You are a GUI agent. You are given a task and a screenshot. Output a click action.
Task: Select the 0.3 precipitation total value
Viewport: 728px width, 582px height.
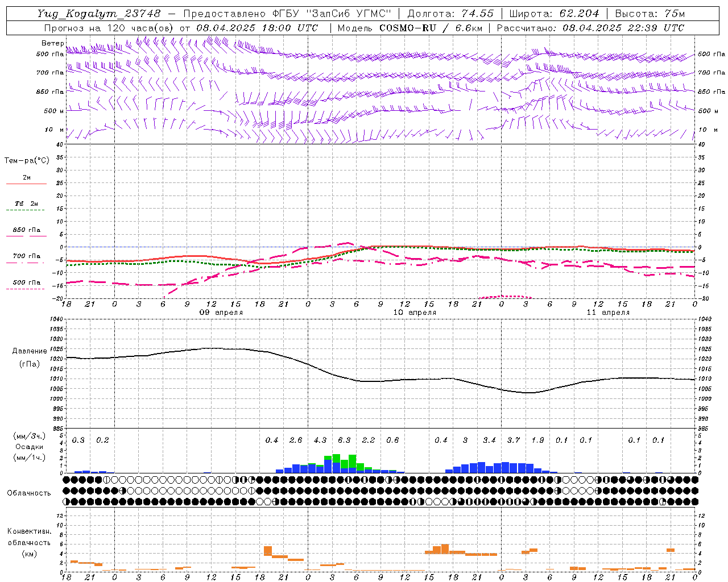tap(78, 440)
